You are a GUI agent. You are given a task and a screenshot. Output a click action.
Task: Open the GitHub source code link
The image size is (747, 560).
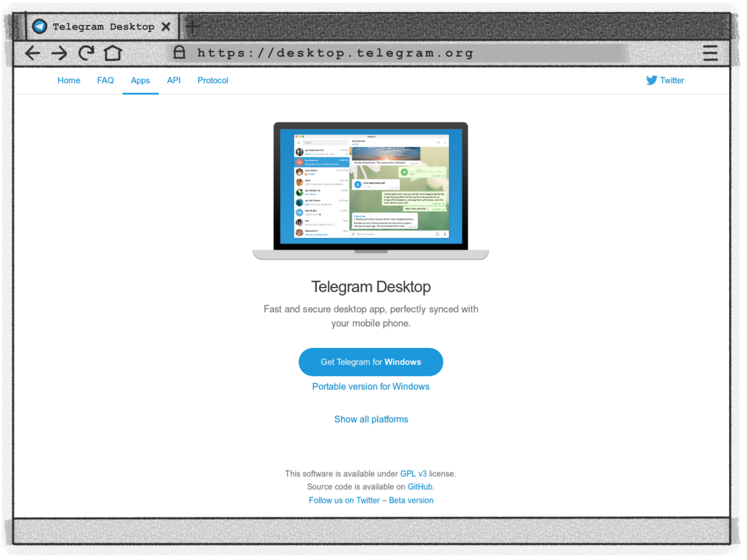pos(420,487)
